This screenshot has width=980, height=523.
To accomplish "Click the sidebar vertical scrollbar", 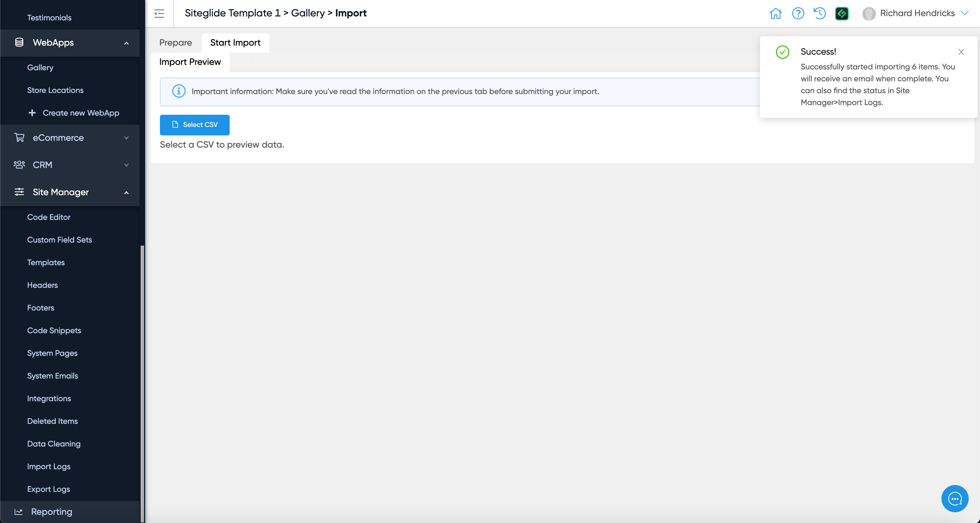I will tap(142, 384).
